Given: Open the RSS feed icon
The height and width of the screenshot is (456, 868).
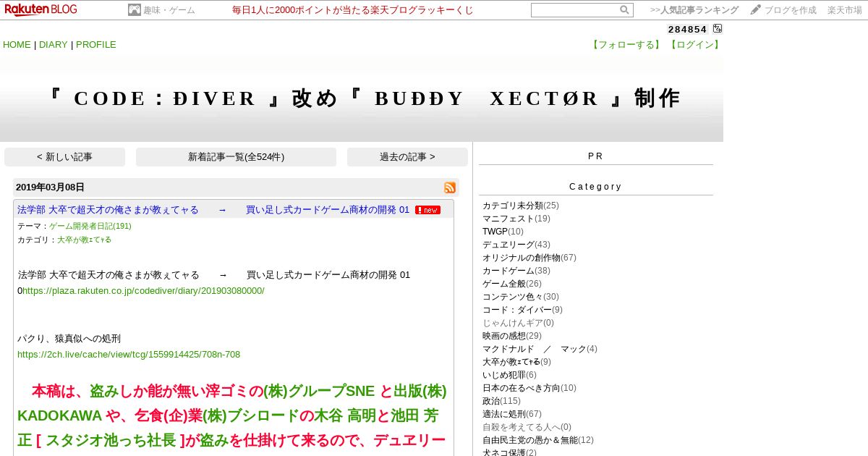Looking at the screenshot, I should pos(450,187).
